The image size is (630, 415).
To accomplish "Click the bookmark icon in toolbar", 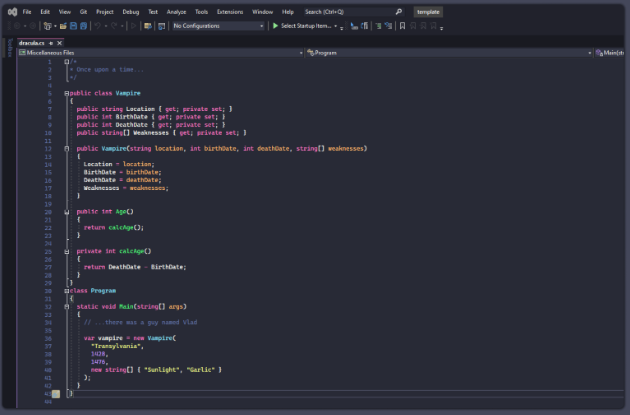I will pos(402,26).
